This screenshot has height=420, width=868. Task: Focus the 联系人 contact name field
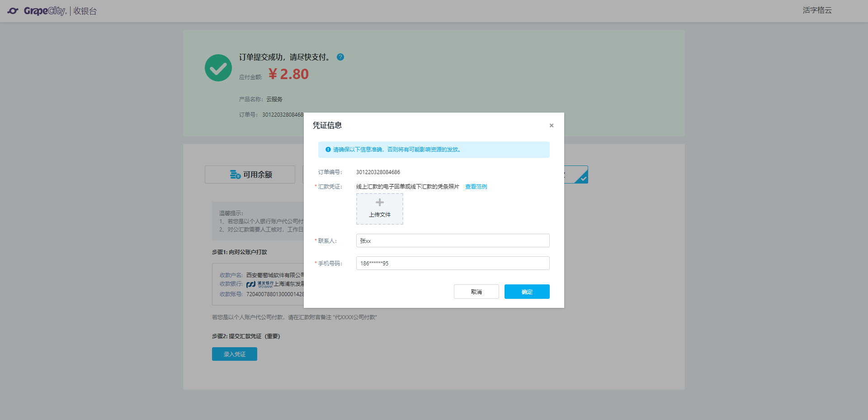[453, 241]
